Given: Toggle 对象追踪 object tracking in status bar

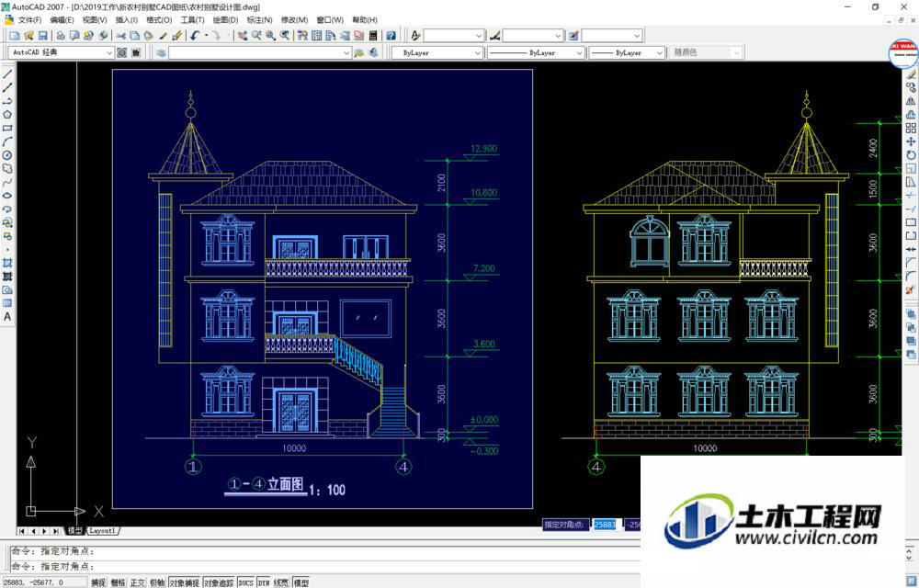Looking at the screenshot, I should [219, 582].
